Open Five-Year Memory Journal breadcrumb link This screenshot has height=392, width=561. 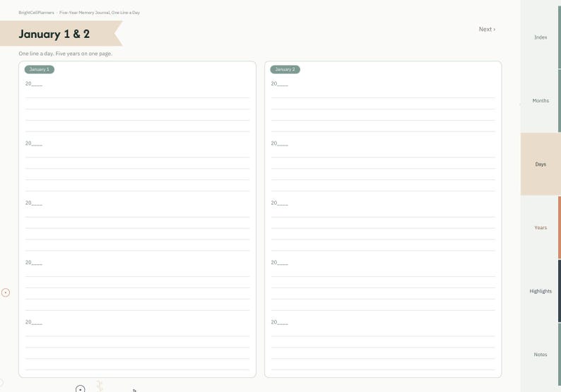[100, 13]
